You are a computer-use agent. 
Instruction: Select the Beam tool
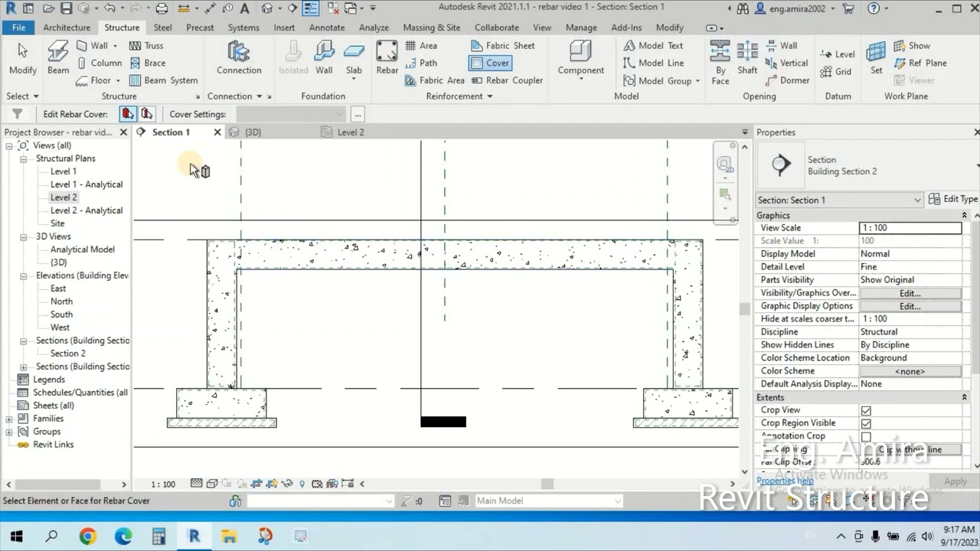click(58, 58)
